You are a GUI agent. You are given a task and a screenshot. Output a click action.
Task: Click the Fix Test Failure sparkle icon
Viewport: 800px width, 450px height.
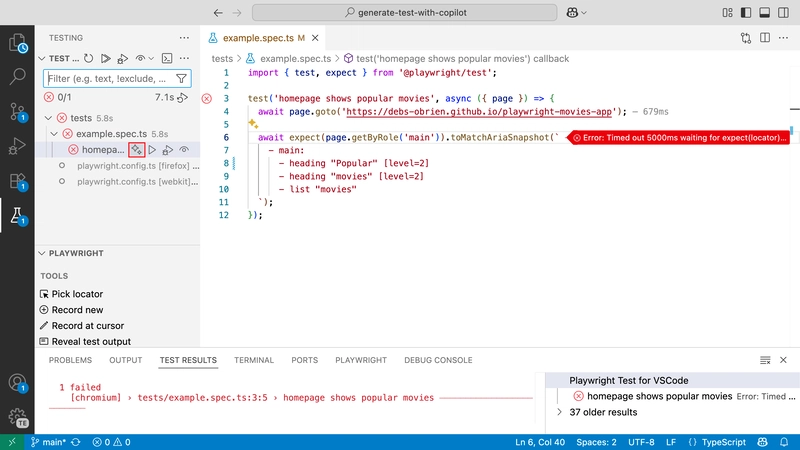(x=136, y=149)
